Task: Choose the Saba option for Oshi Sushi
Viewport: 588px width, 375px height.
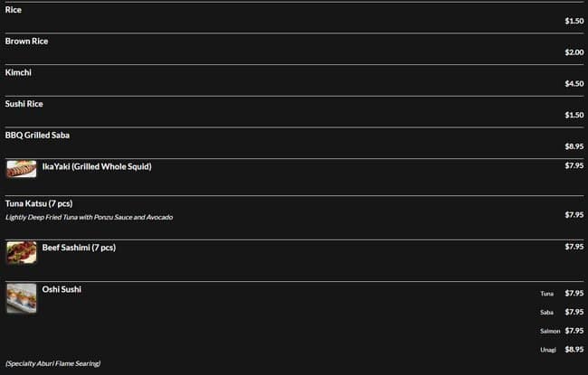Action: pyautogui.click(x=547, y=313)
